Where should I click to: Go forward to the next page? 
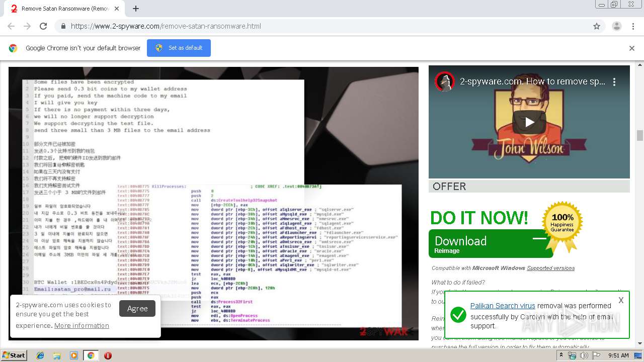[x=27, y=26]
